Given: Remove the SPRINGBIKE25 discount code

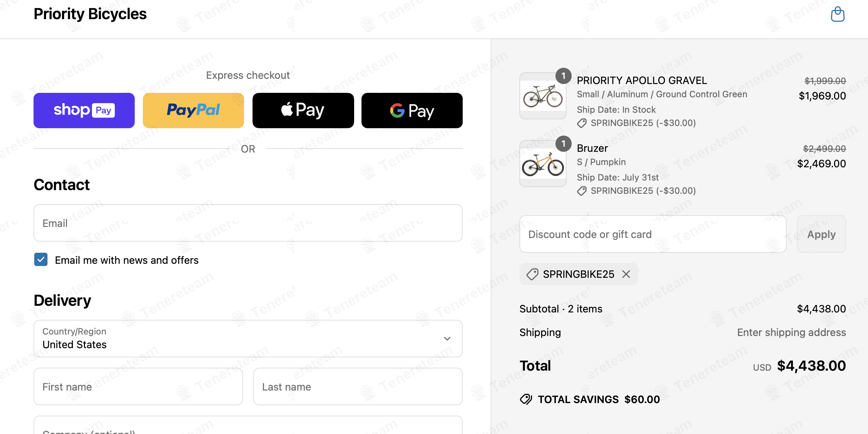Looking at the screenshot, I should 626,274.
